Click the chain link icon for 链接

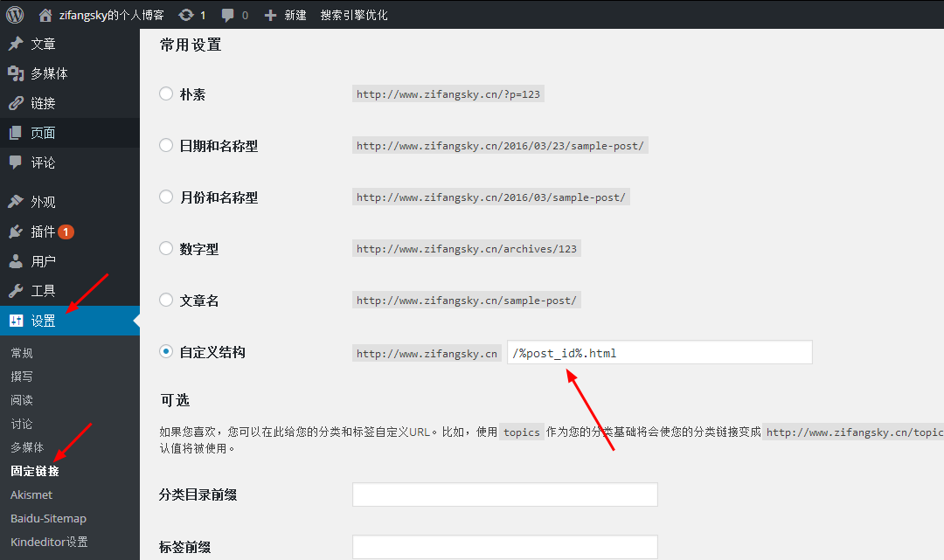[x=16, y=103]
